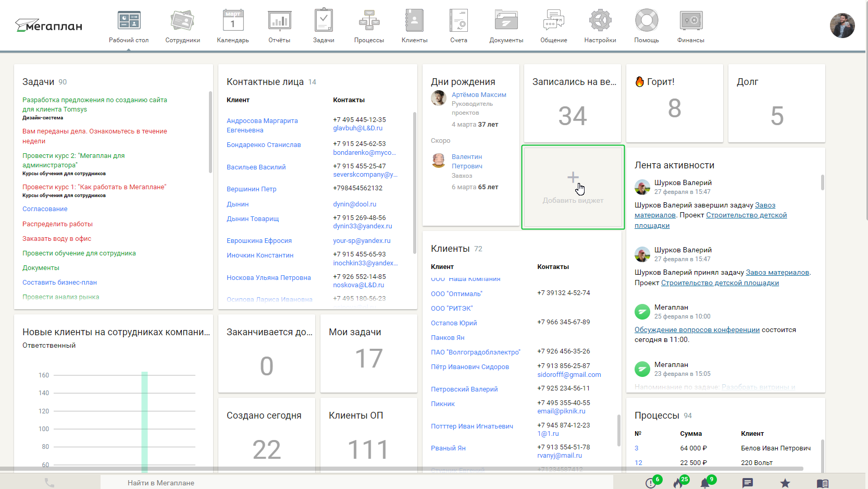The width and height of the screenshot is (868, 489).
Task: Click the Клиенты widget scrollbar
Action: 619,430
